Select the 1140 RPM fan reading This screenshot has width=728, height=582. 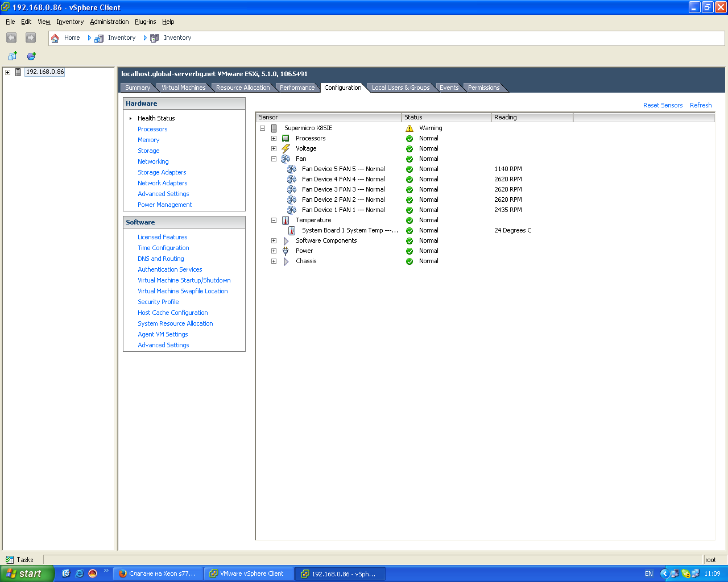508,169
